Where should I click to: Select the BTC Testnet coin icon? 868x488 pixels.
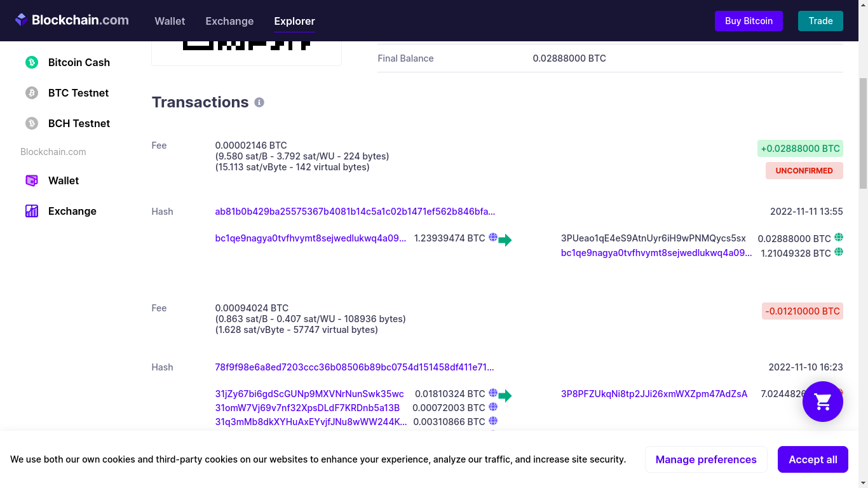click(32, 93)
